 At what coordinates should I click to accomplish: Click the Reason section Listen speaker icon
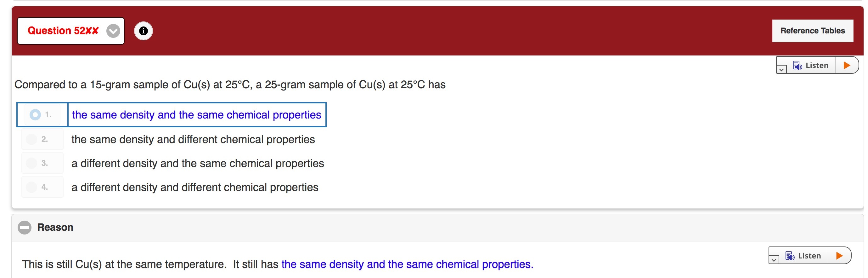coord(790,256)
